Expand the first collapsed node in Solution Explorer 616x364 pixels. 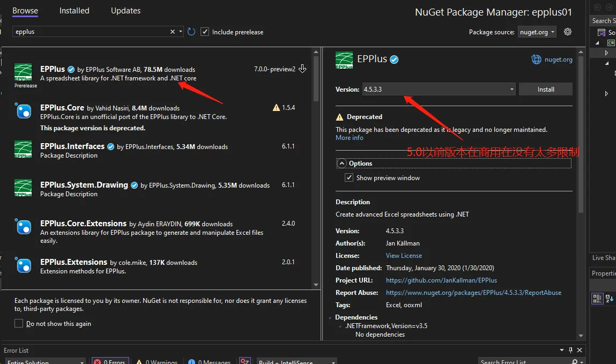[606, 53]
